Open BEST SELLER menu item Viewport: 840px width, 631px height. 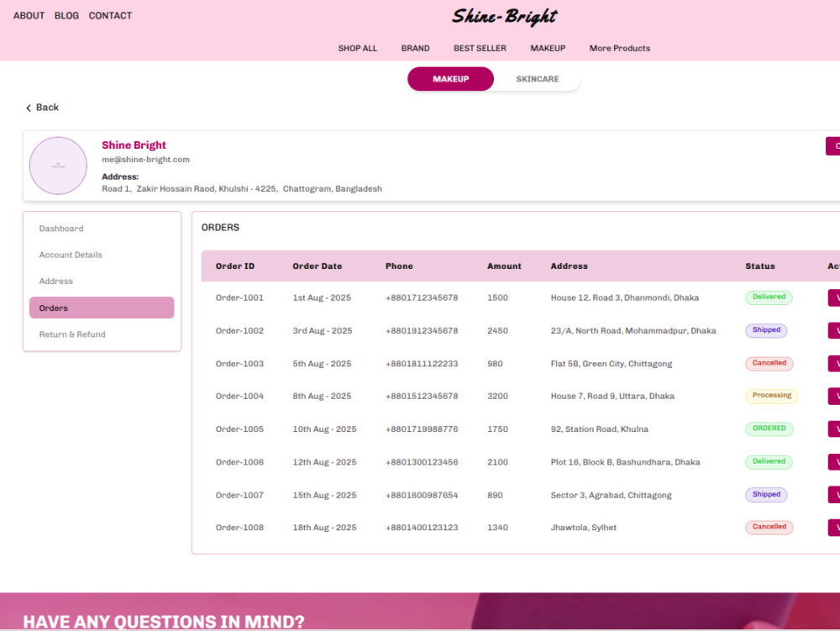coord(480,48)
